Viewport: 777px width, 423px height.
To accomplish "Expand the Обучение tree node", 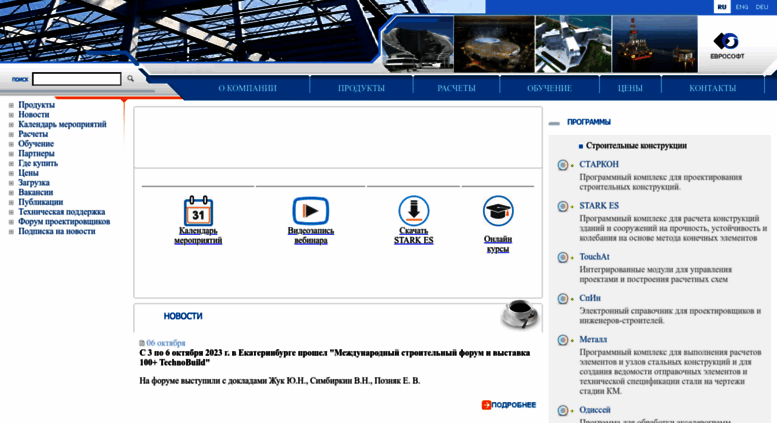I will click(11, 144).
